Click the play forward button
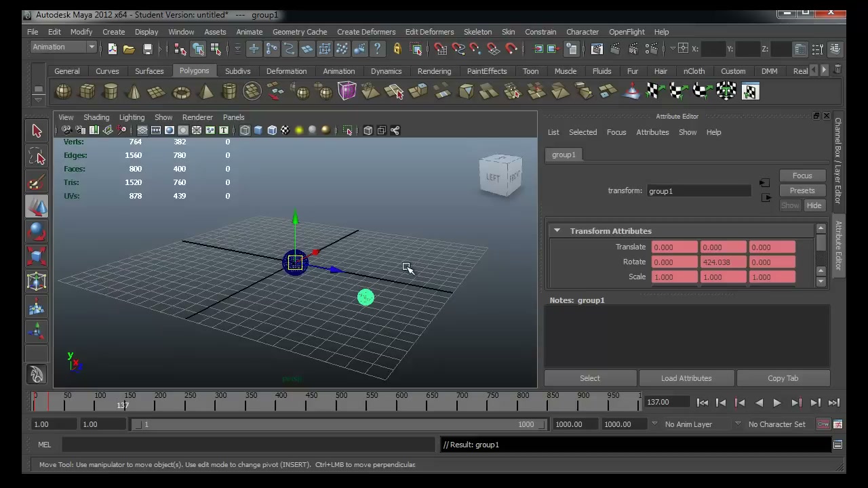Screen dimensions: 868x488 (777, 403)
